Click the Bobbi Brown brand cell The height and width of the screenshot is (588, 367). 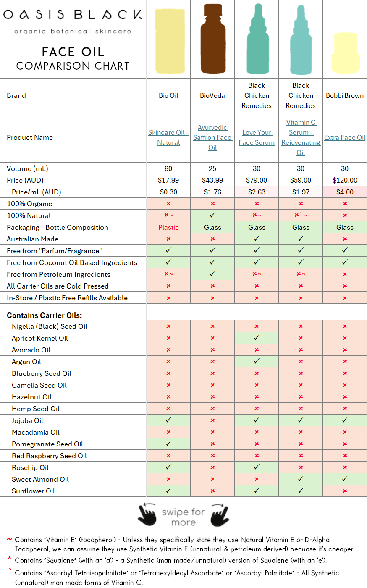pos(345,95)
